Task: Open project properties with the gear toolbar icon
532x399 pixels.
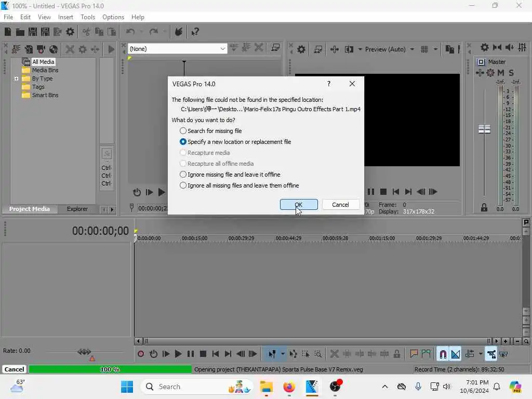Action: coord(70,32)
